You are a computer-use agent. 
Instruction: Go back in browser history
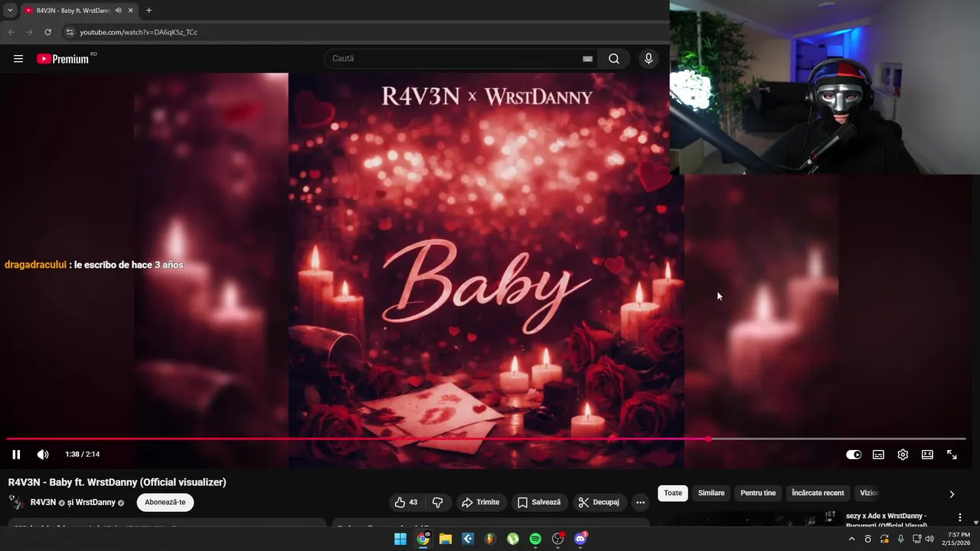pos(11,32)
